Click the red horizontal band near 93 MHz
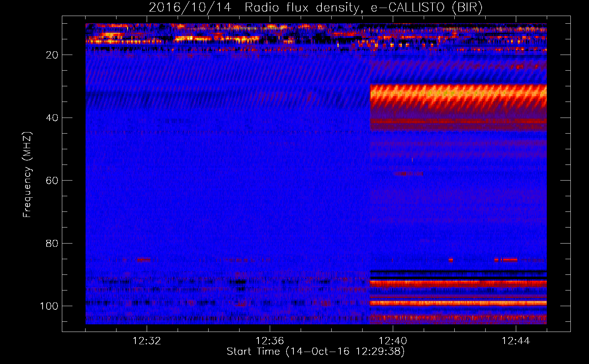Viewport: 589px width, 364px height. pos(458,283)
